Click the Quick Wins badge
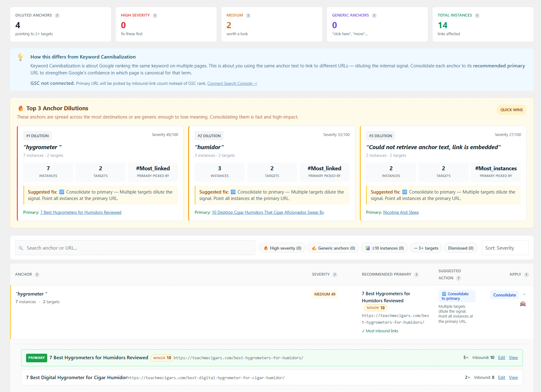This screenshot has height=392, width=541. click(x=511, y=110)
